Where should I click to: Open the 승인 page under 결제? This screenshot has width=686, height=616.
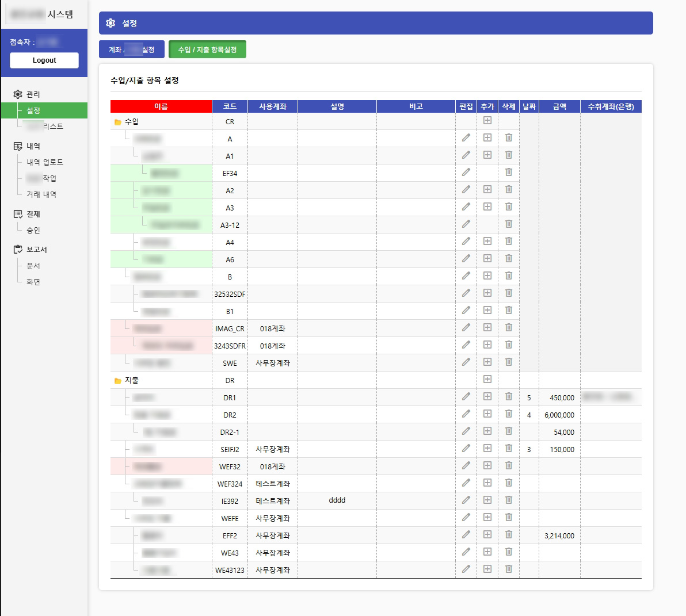pyautogui.click(x=33, y=230)
